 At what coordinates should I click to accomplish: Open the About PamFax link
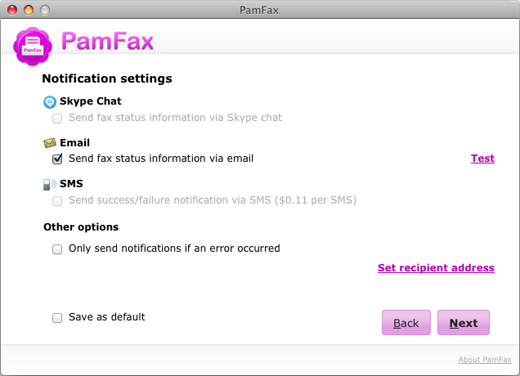pyautogui.click(x=485, y=360)
